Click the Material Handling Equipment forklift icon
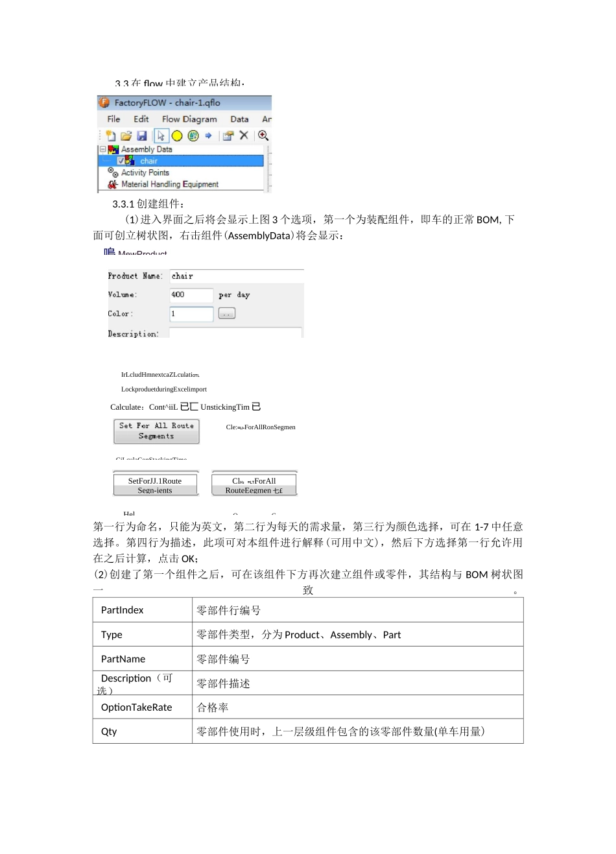The height and width of the screenshot is (854, 616). pos(113,184)
